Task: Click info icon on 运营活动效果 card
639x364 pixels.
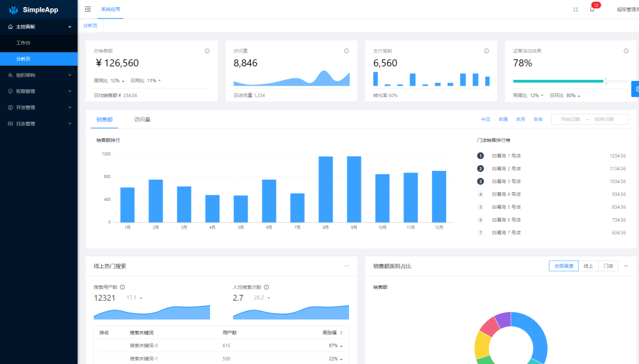Action: tap(626, 51)
